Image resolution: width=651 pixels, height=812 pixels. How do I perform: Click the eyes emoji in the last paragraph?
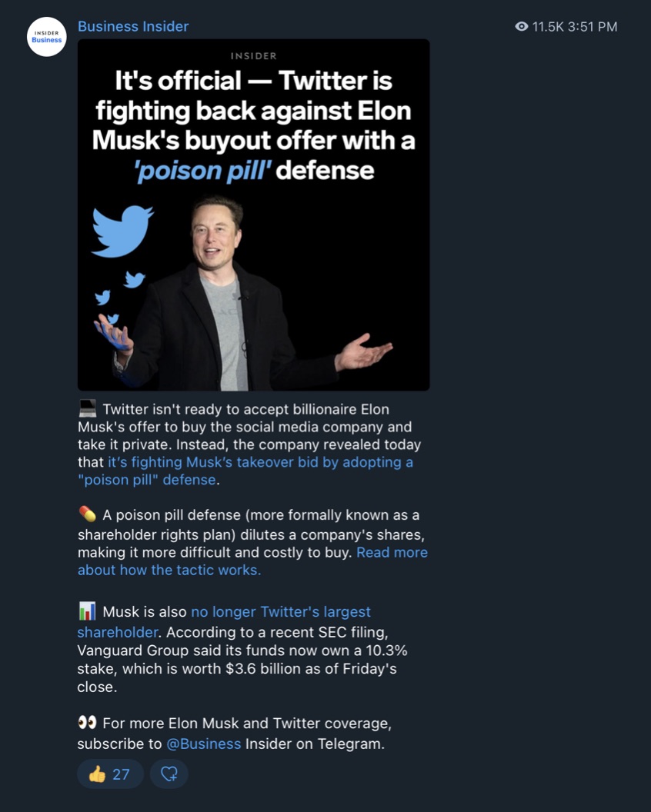87,722
